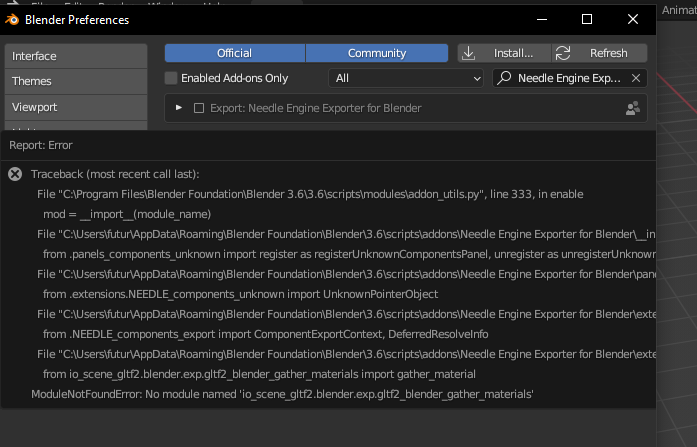Screen dimensions: 697x447
Task: Toggle the Community add-ons filter
Action: pyautogui.click(x=376, y=53)
